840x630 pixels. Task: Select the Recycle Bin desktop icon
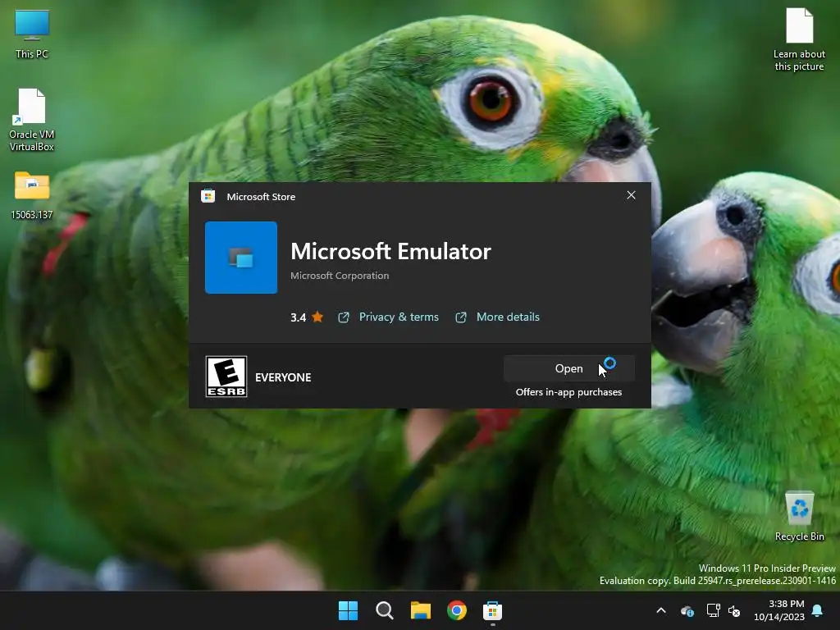[x=799, y=517]
